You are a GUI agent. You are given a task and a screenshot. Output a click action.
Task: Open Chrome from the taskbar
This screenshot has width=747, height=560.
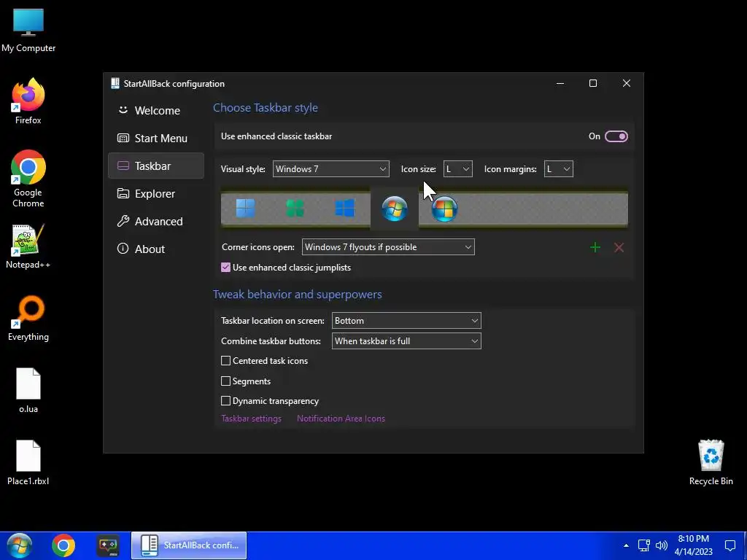click(63, 545)
